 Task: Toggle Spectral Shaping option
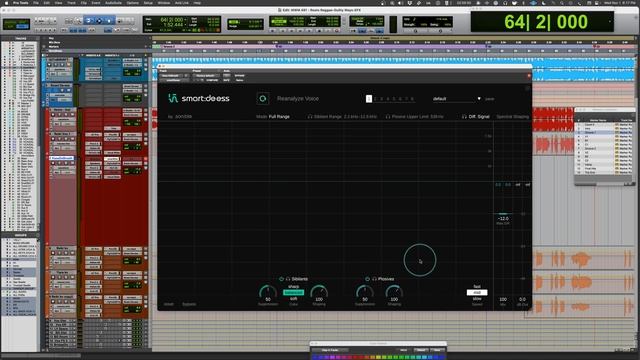tap(512, 117)
